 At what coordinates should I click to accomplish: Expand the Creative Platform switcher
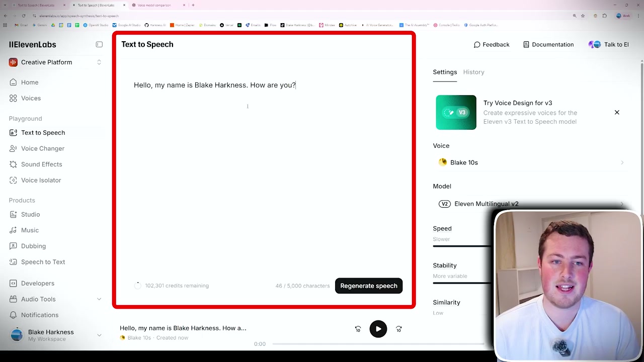[x=55, y=62]
